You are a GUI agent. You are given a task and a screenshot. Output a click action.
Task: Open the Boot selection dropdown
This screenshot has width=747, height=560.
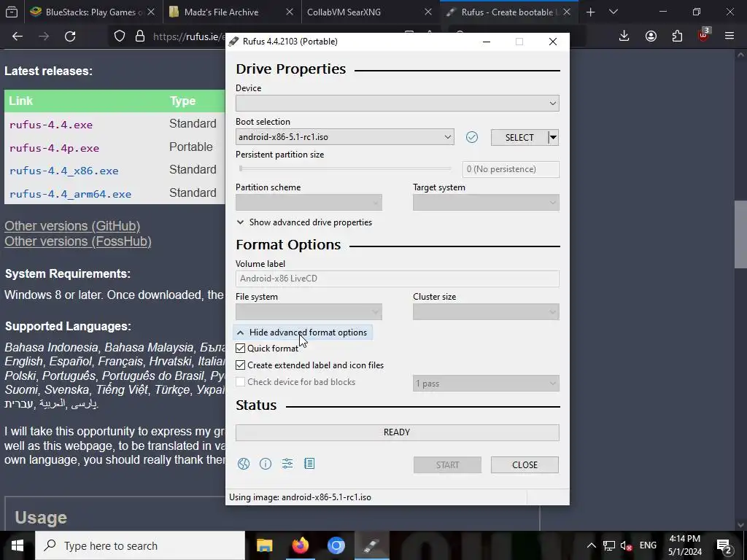click(x=344, y=137)
